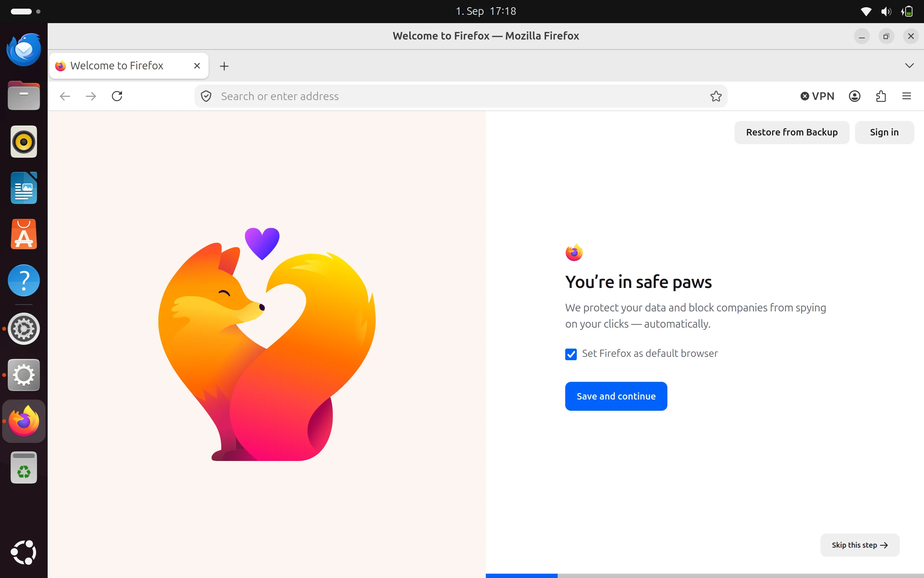Click the battery status icon

[x=907, y=12]
